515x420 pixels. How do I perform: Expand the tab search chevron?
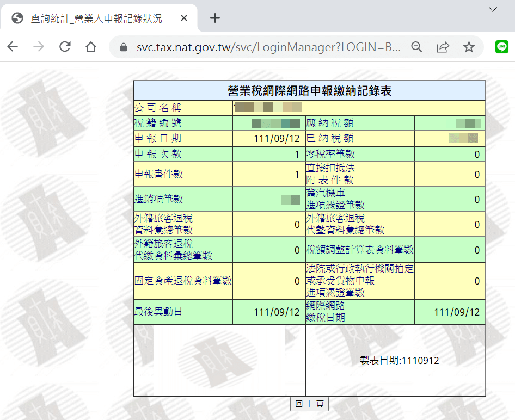click(x=493, y=9)
